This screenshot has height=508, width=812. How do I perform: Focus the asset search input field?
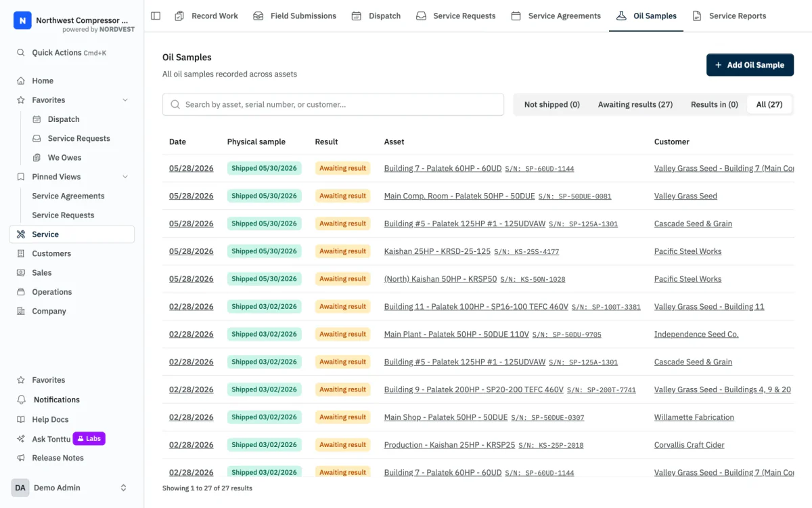click(x=333, y=104)
